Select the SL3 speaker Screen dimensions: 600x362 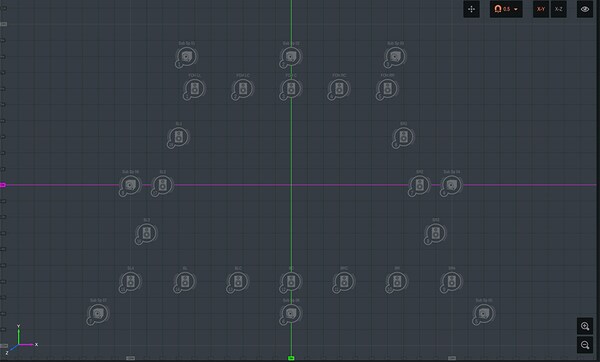coord(146,233)
